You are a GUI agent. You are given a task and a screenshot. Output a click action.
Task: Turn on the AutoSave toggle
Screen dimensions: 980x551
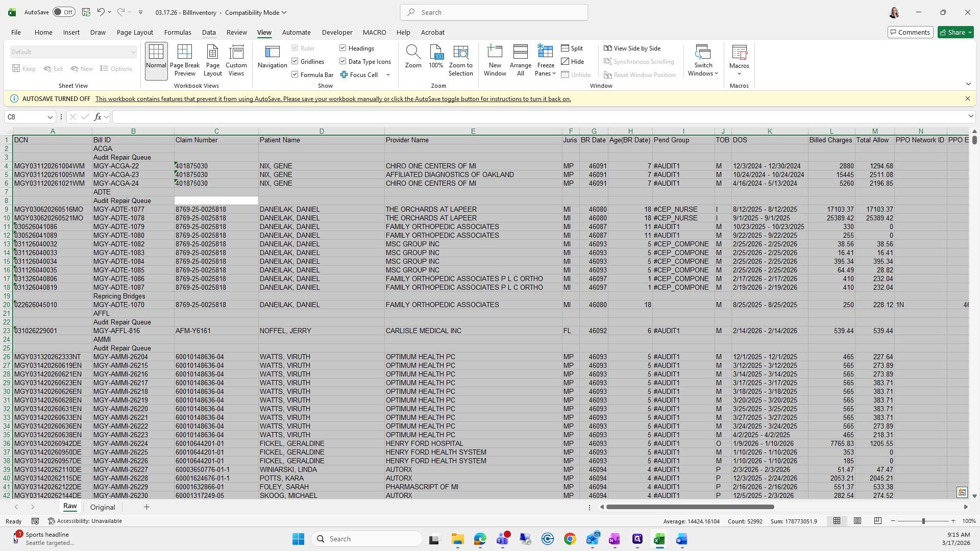click(64, 12)
